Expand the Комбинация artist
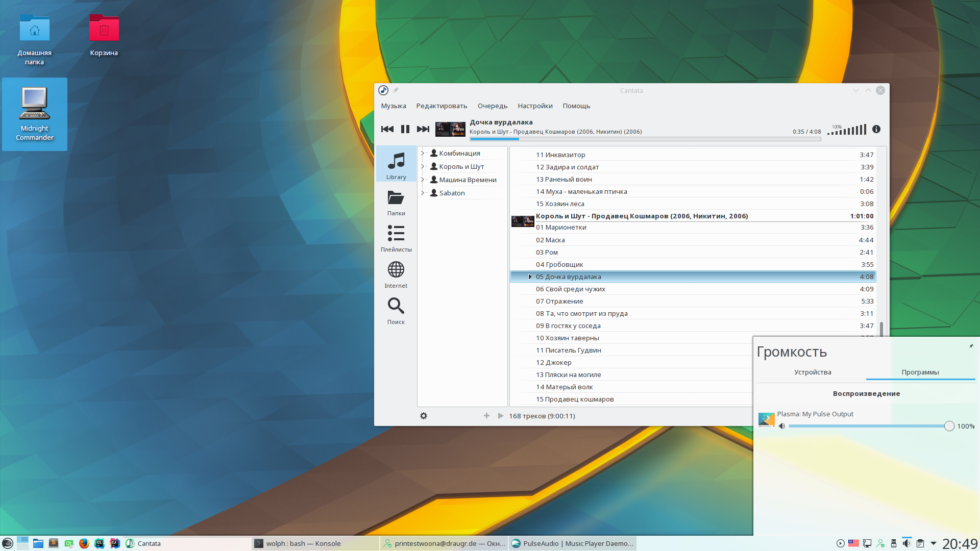The height and width of the screenshot is (551, 980). coord(423,153)
